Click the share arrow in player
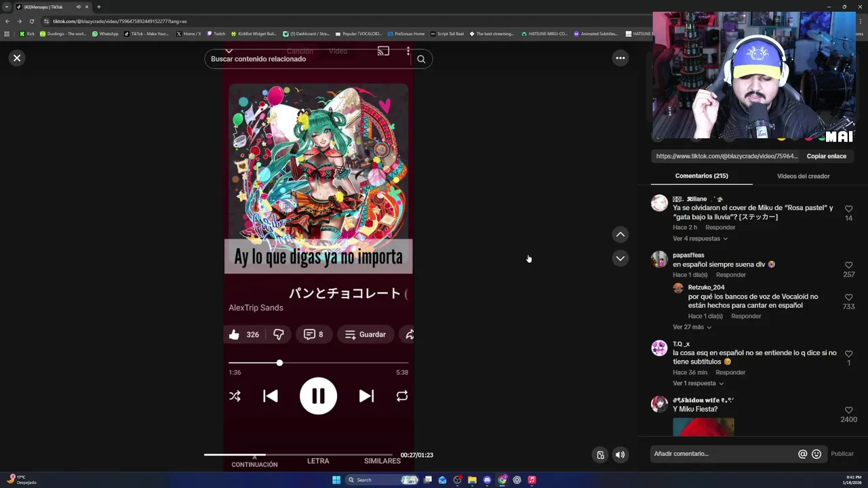Viewport: 868px width, 488px height. tap(409, 335)
